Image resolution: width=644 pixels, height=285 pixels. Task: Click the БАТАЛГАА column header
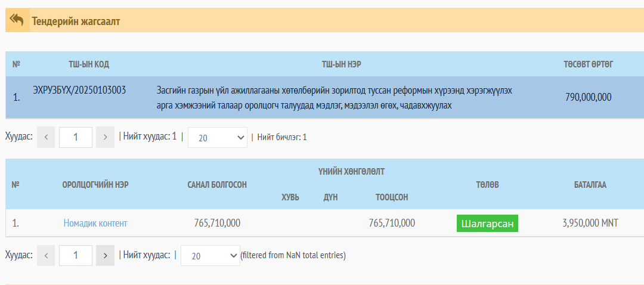[x=590, y=185]
